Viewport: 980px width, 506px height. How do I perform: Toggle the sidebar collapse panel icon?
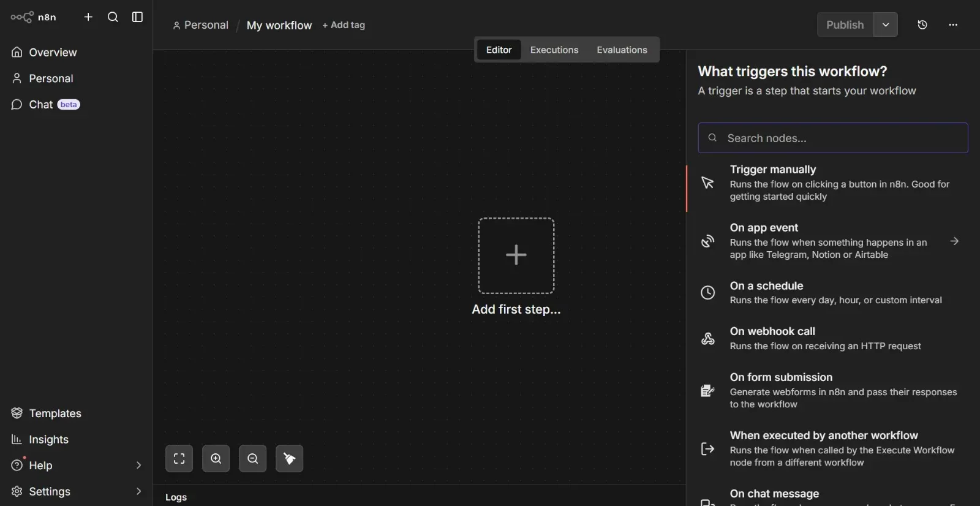pyautogui.click(x=138, y=17)
